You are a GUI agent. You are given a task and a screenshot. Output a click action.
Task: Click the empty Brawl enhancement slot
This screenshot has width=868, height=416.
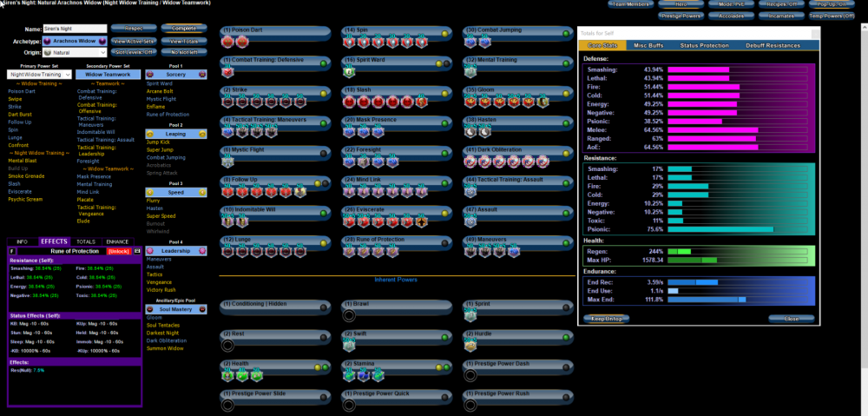click(350, 315)
